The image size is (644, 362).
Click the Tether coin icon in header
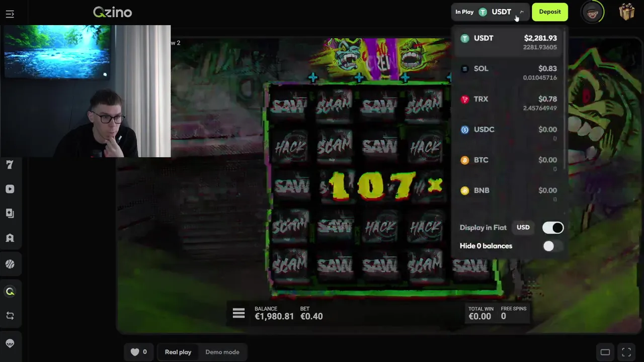(482, 12)
